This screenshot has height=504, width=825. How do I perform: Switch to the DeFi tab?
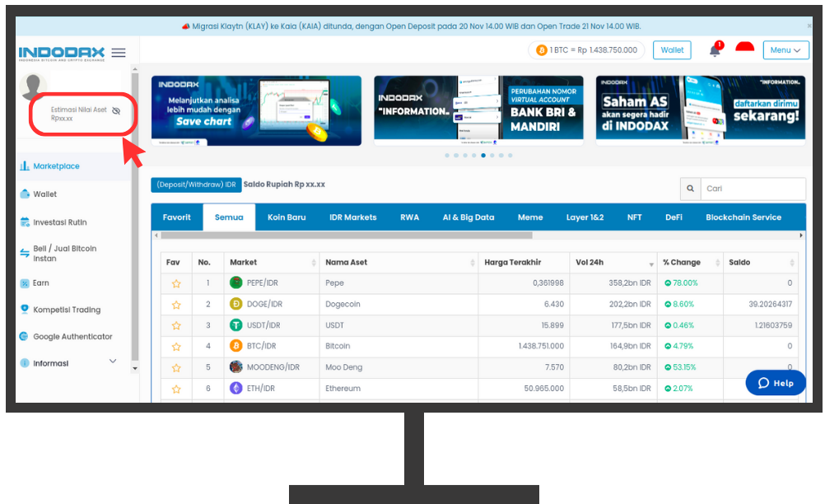674,217
